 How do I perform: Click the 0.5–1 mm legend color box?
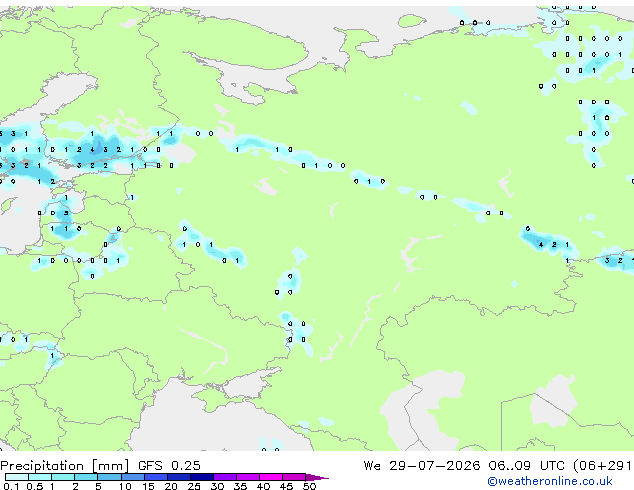click(40, 477)
